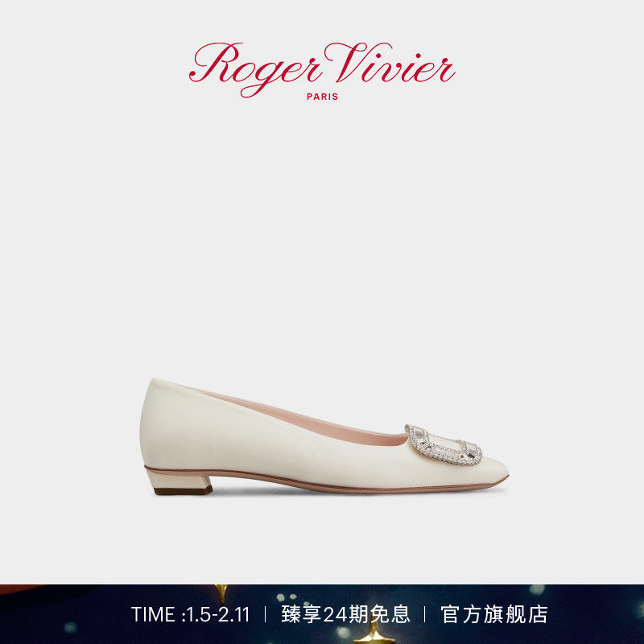Select the 臻享24期免息 installment offer text

(345, 615)
